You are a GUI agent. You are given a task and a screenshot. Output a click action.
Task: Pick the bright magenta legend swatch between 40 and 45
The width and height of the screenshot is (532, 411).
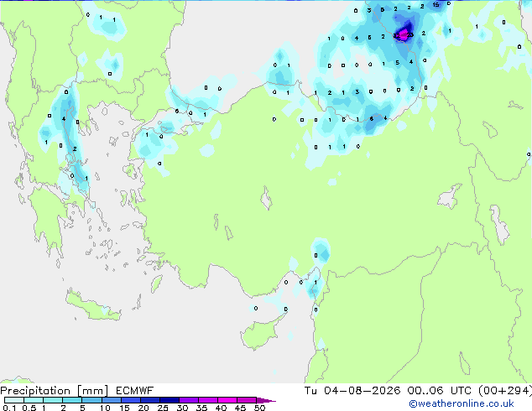[227, 400]
